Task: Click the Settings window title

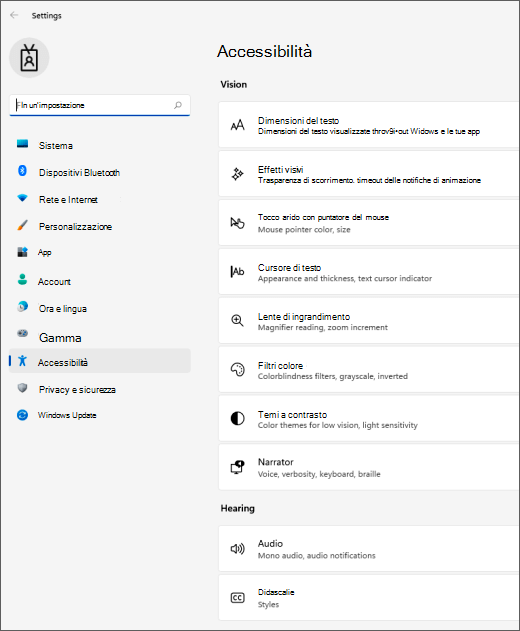Action: coord(47,16)
